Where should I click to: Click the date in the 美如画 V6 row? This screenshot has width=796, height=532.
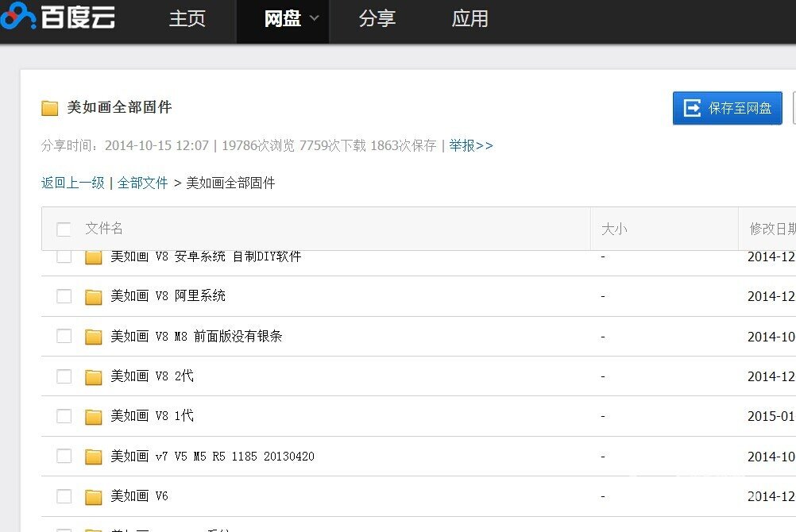[771, 496]
